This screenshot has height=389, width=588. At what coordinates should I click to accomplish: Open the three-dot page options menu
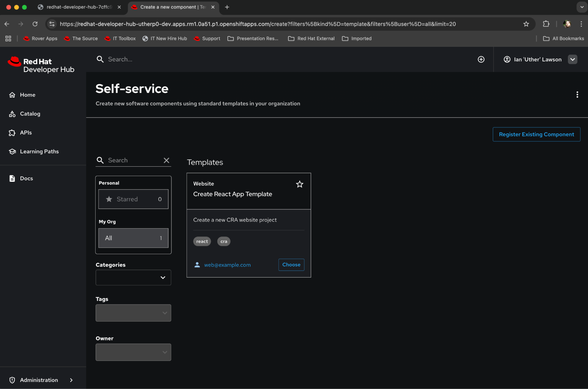point(577,95)
